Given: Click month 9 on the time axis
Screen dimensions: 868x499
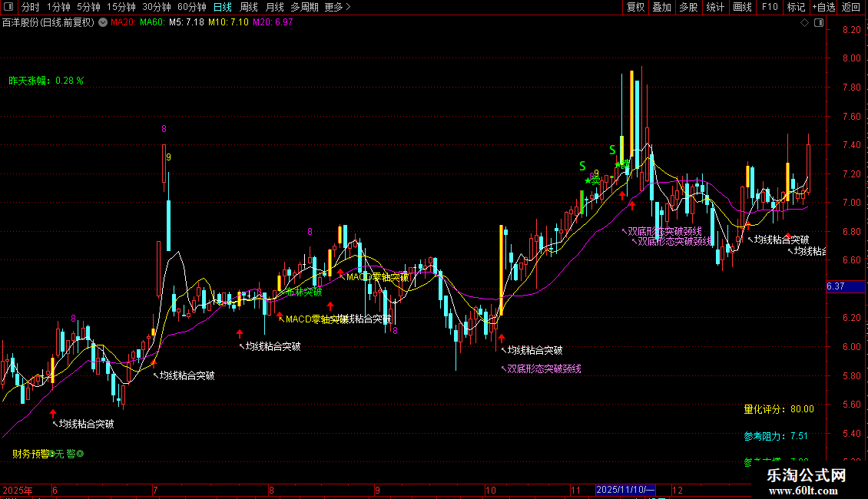Looking at the screenshot, I should click(377, 491).
